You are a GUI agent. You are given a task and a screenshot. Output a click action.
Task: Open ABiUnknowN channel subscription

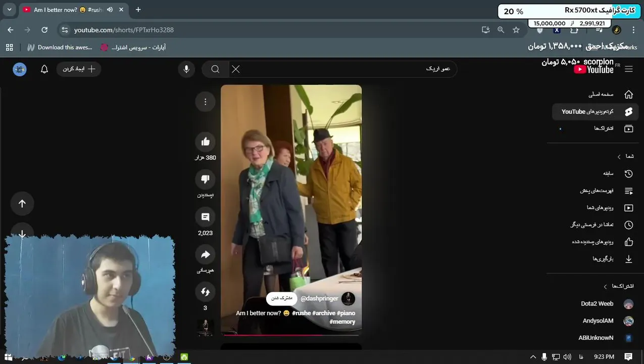(x=595, y=338)
